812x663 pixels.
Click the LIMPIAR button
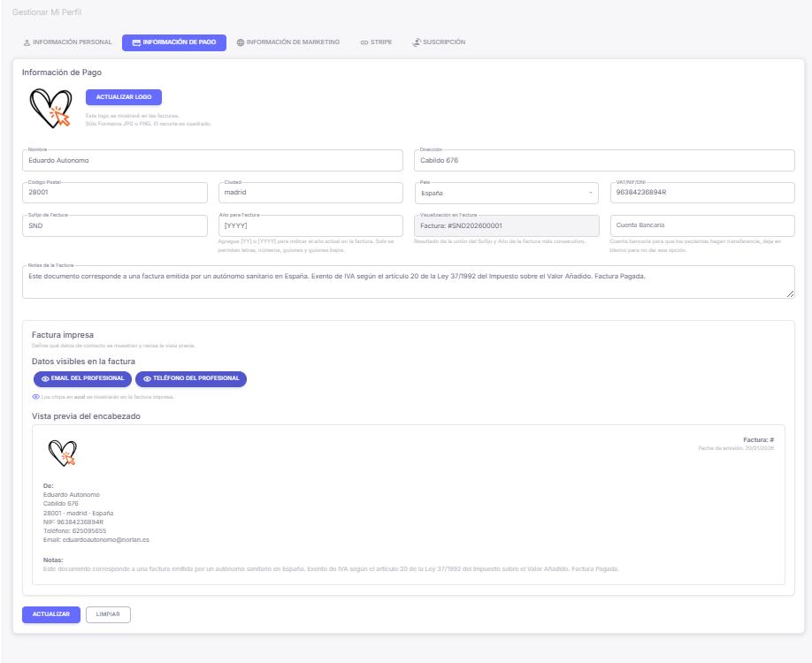coord(108,614)
